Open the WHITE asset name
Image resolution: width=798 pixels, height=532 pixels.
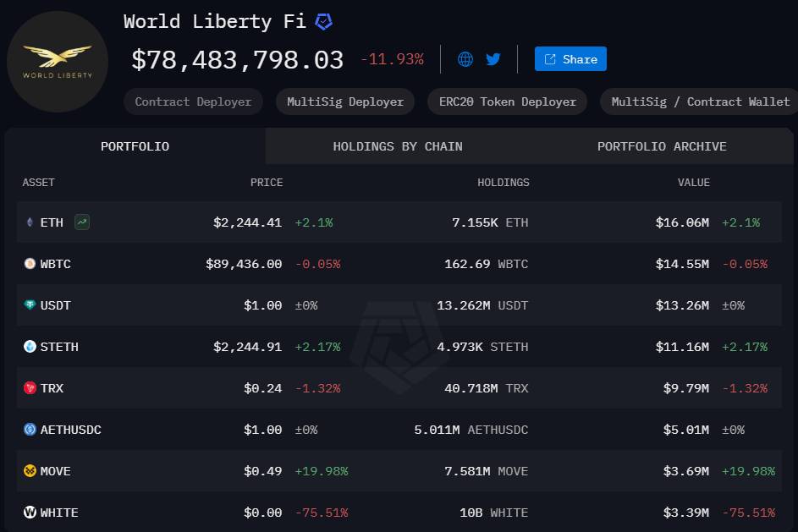(59, 513)
